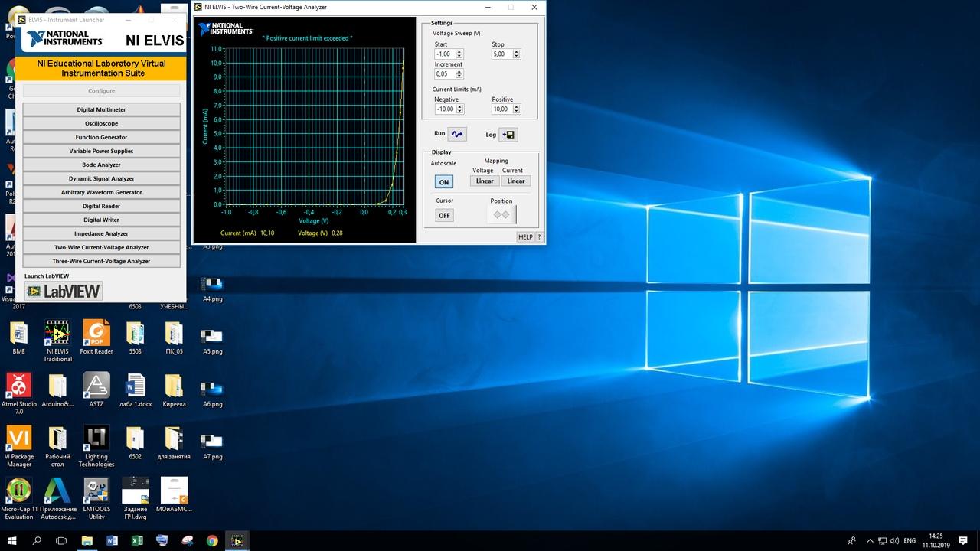The image size is (980, 551).
Task: Adjust the Start voltage stepper arrows
Action: 459,54
